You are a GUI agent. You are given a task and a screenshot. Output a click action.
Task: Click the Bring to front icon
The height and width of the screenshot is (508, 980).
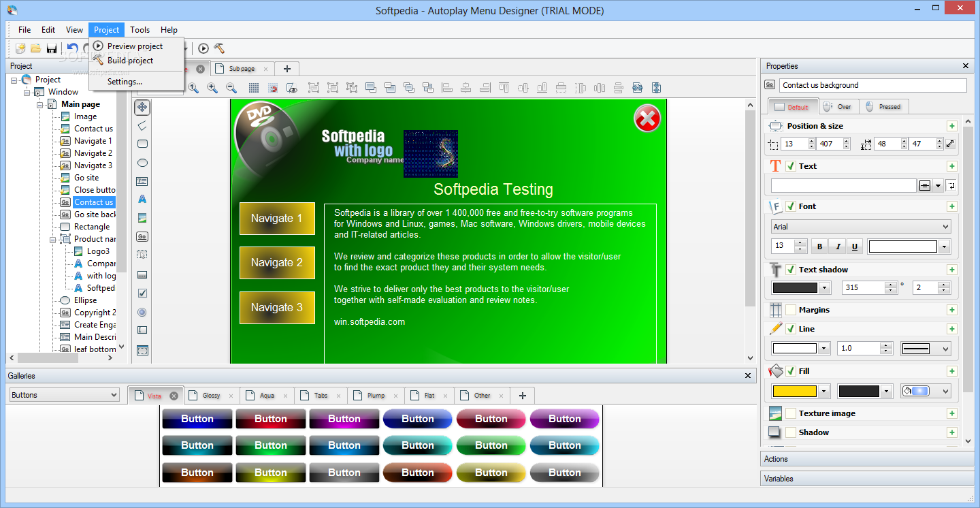click(x=371, y=88)
